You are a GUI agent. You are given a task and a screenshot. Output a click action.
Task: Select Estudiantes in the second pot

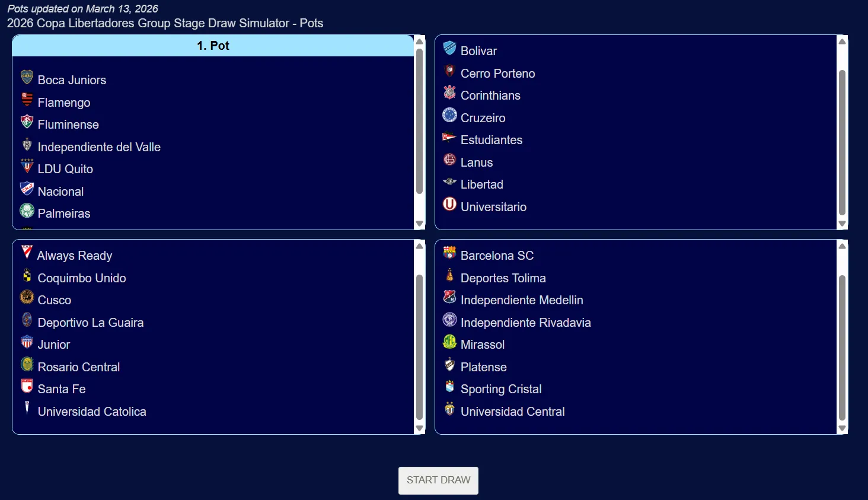point(492,140)
